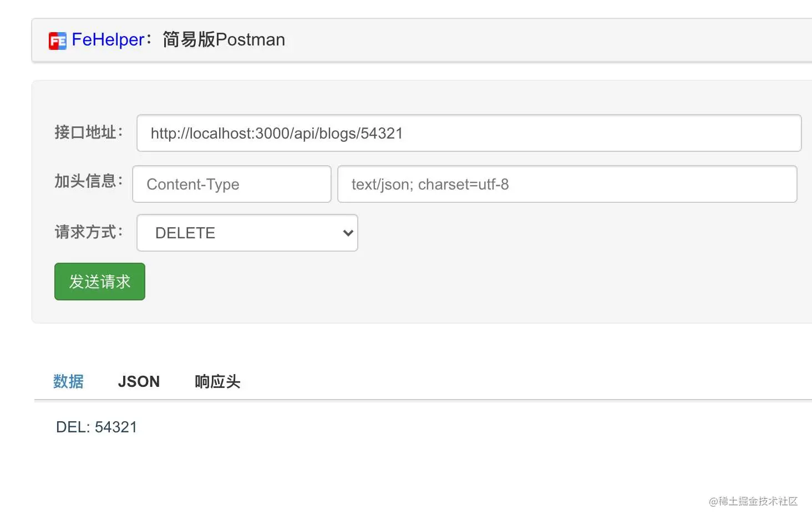Click the chevron arrow on method selector
The width and height of the screenshot is (812, 521).
[348, 233]
